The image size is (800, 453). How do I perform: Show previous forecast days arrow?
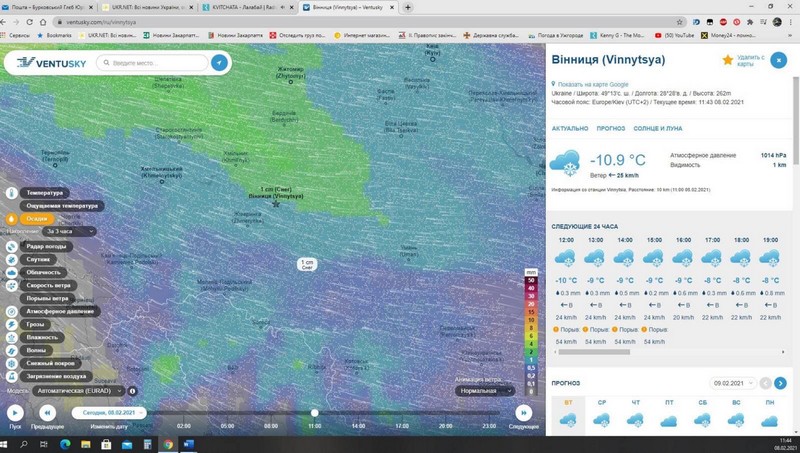click(x=765, y=383)
